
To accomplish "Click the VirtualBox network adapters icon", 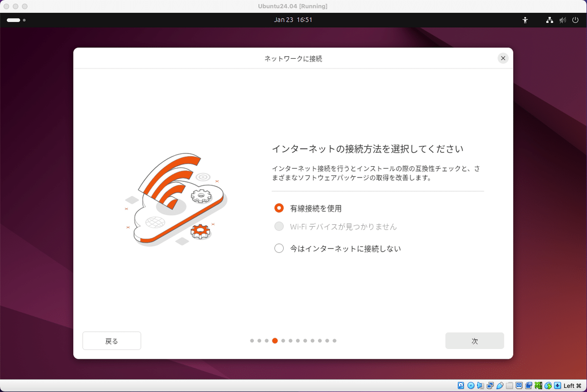I will click(x=490, y=386).
